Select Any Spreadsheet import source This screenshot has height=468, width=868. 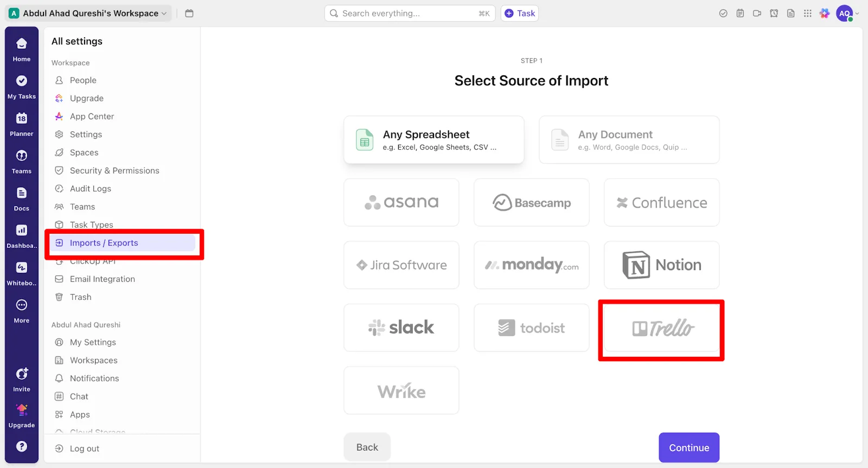click(434, 139)
